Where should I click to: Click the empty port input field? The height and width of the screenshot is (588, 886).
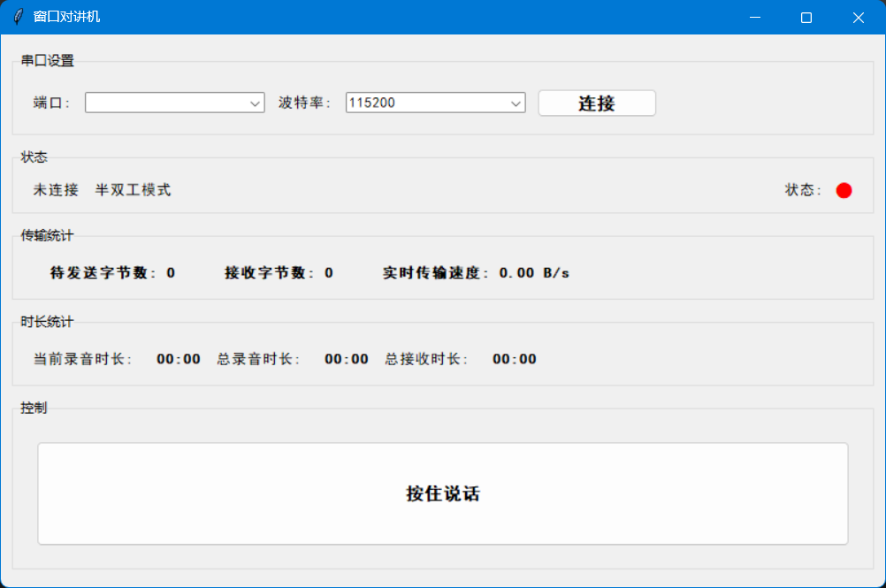[159, 103]
